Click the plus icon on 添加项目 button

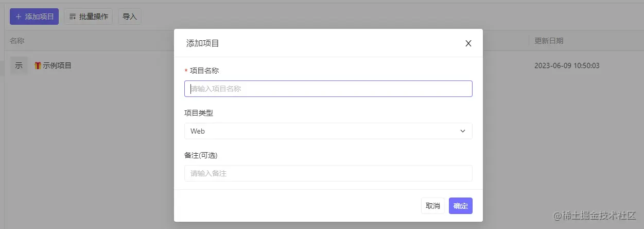[19, 17]
